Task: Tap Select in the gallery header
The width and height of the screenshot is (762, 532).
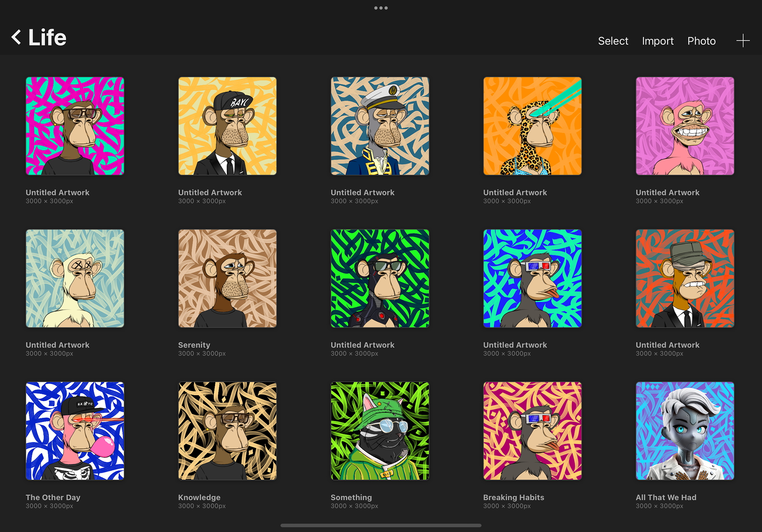Action: (x=613, y=41)
